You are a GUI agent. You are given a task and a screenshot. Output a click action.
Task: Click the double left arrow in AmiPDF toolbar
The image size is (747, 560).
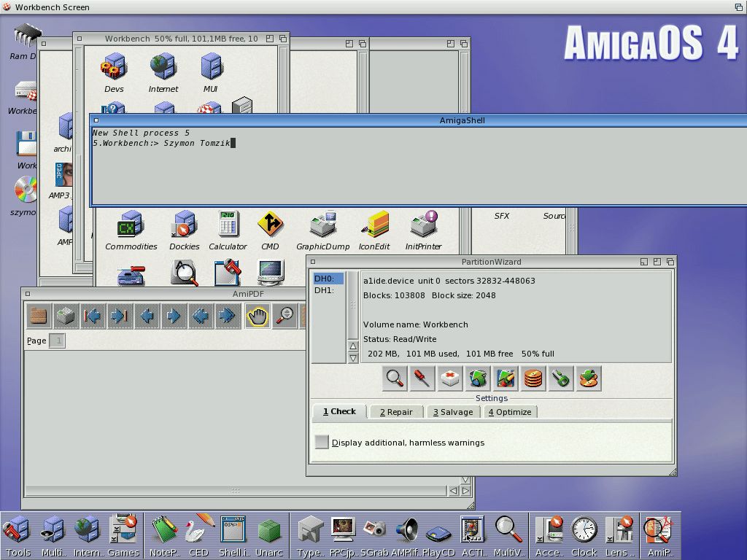point(201,316)
